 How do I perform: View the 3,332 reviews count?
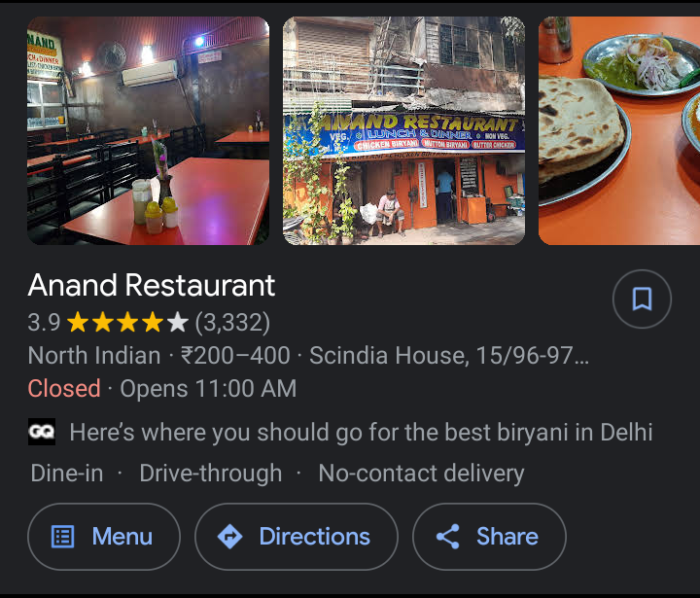tap(232, 323)
